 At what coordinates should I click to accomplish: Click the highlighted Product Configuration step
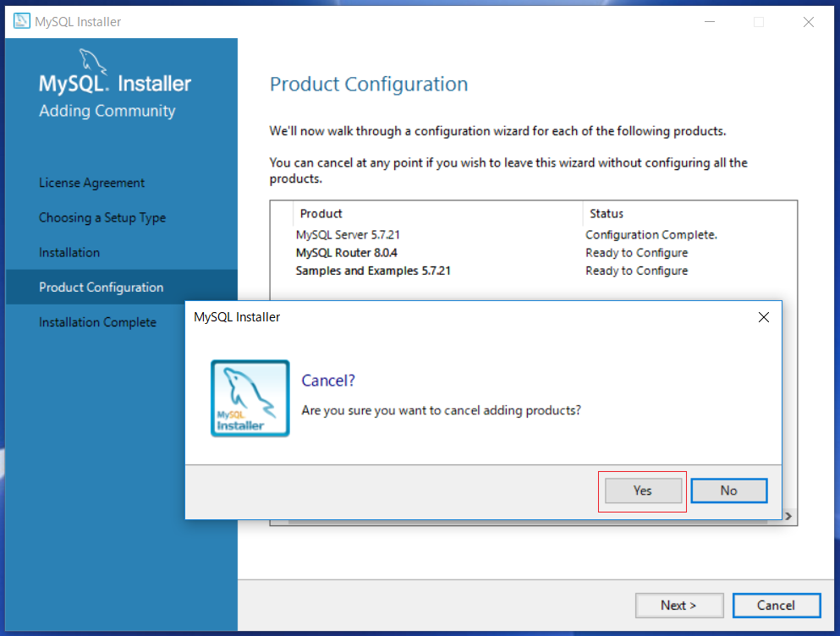[x=102, y=287]
